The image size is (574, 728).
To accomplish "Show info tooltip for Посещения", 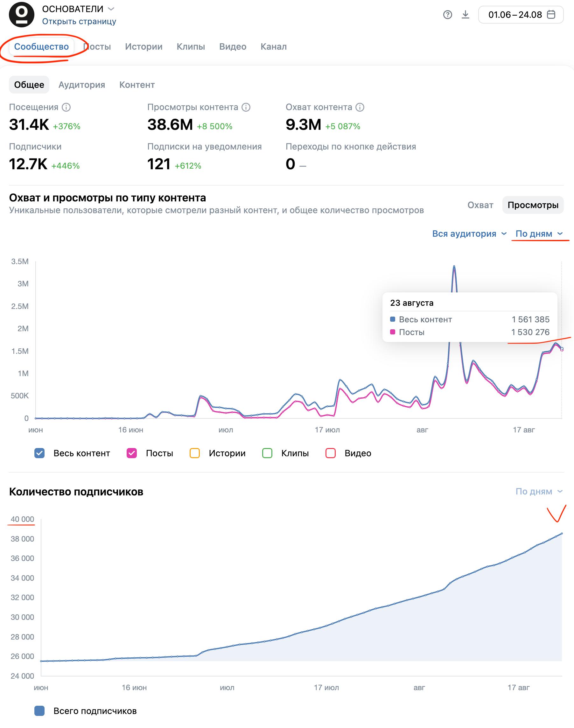I will click(x=66, y=107).
